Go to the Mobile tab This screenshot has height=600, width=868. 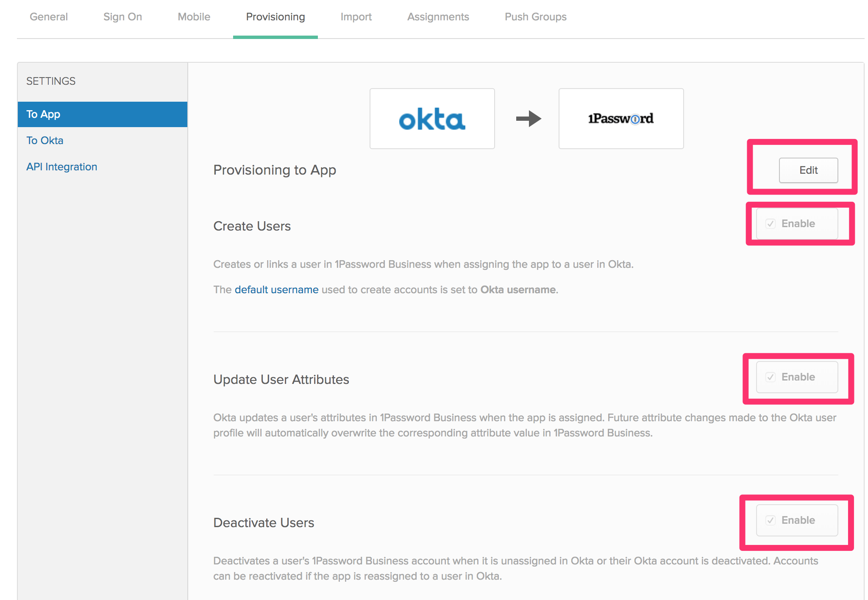click(x=194, y=17)
